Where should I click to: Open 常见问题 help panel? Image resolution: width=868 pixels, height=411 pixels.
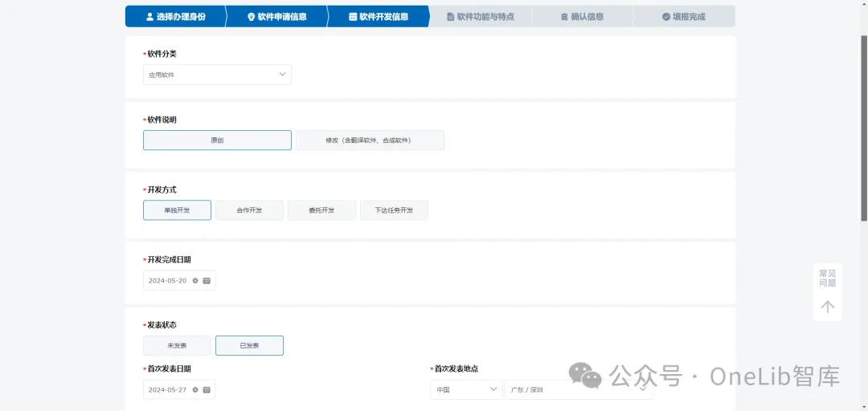828,279
